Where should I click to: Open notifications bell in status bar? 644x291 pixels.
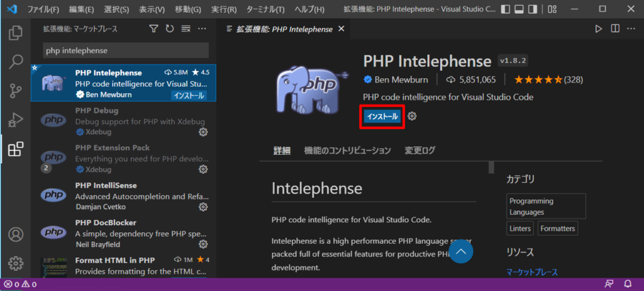click(628, 284)
